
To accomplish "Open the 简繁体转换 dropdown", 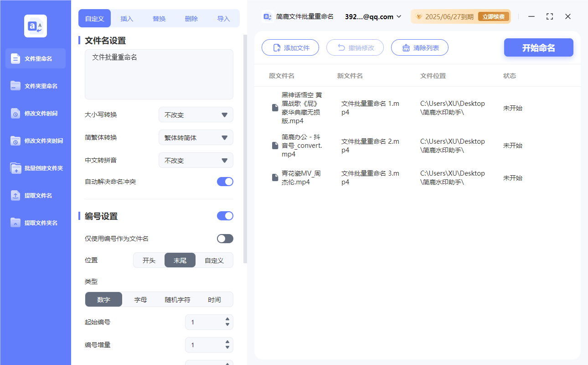I will [196, 137].
